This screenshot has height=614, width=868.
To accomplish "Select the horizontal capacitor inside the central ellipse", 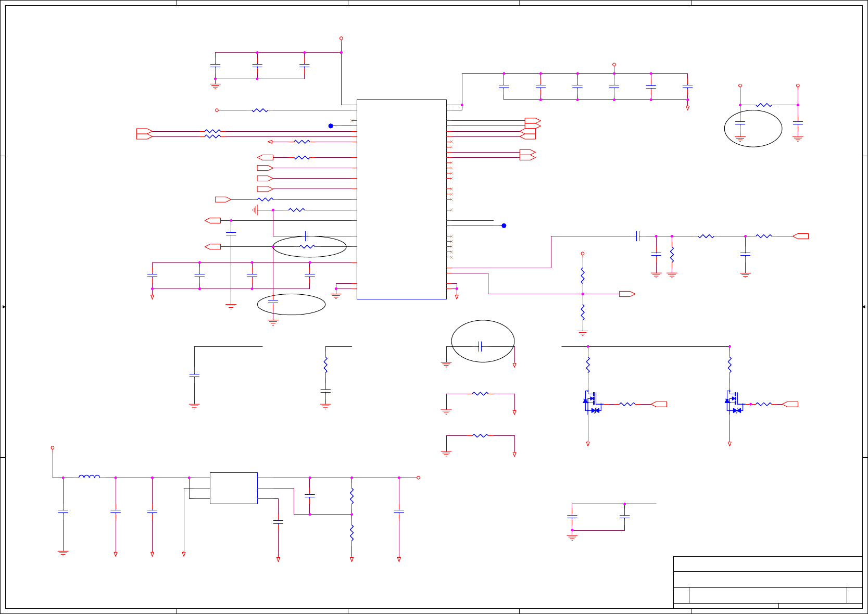I will coord(481,346).
